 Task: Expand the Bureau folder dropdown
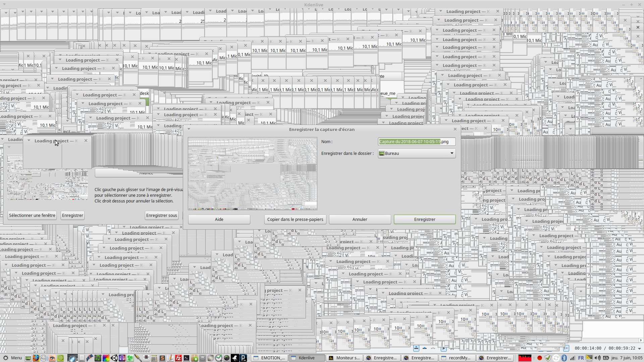tap(452, 153)
